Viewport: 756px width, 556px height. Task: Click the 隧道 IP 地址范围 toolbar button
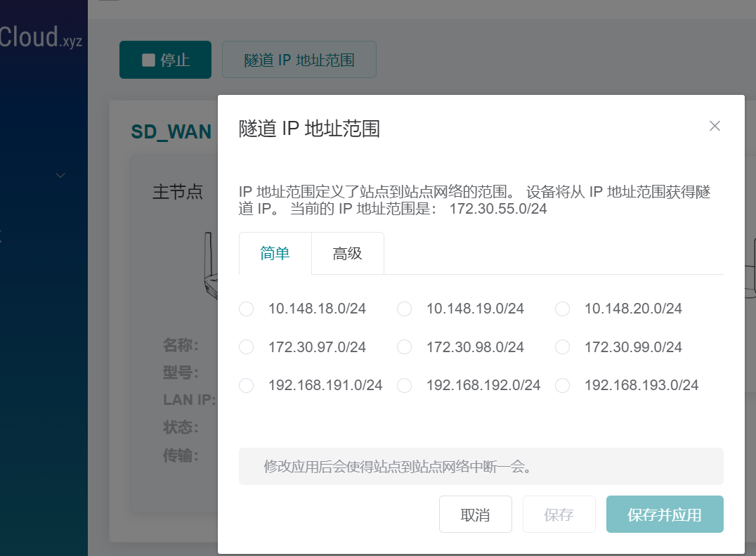pos(299,60)
